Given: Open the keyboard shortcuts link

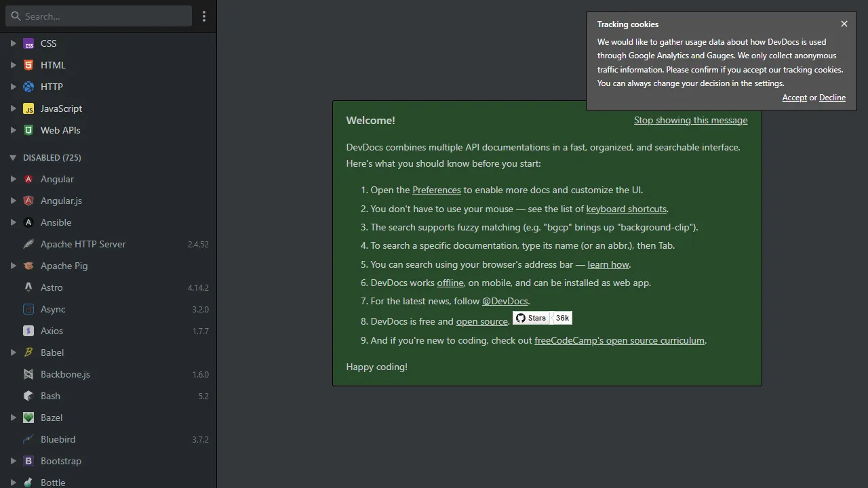Looking at the screenshot, I should point(627,209).
